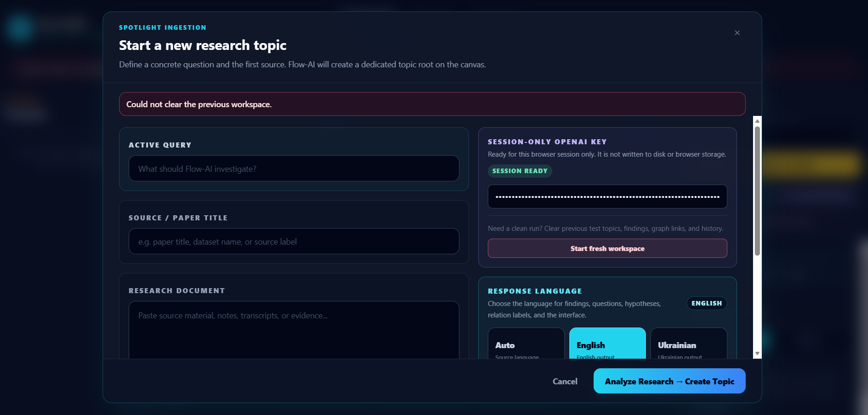Click Analyze Research → Create Topic
The image size is (868, 415).
pos(669,381)
